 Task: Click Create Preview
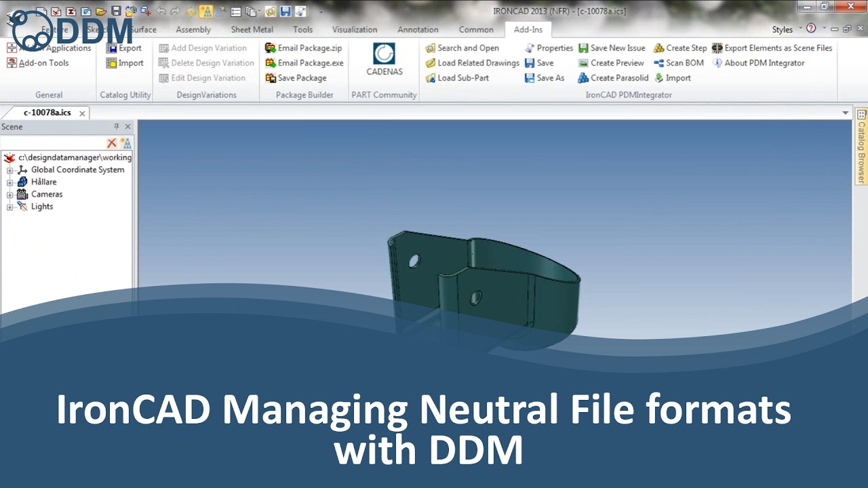[x=611, y=63]
